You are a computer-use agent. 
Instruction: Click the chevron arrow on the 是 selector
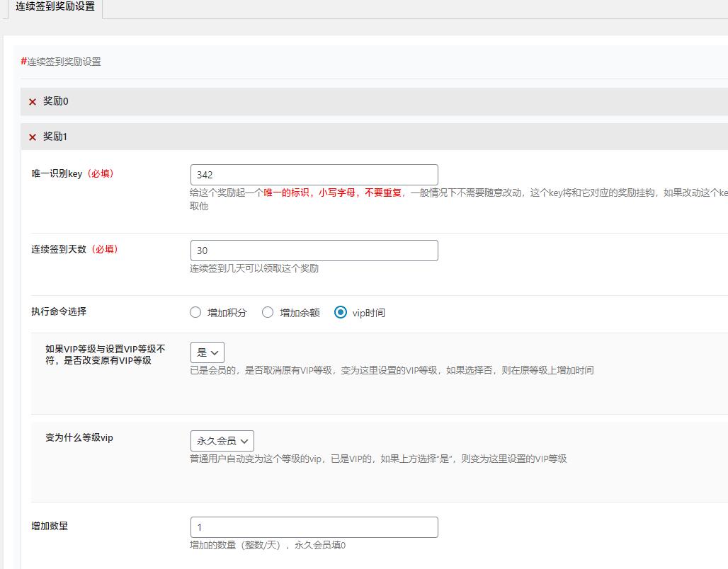[x=214, y=352]
